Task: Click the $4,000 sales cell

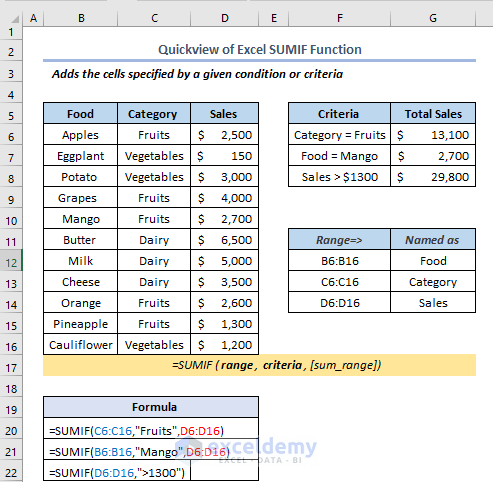Action: [225, 198]
